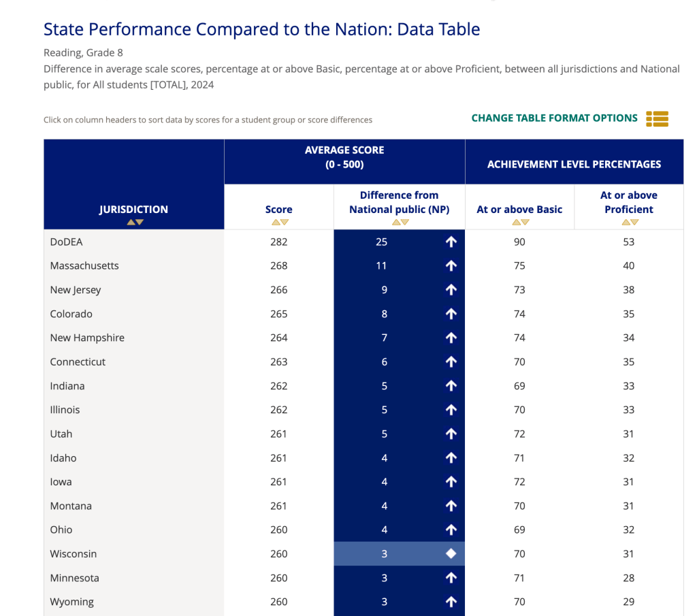Sort by At or above Proficient arrows
The image size is (697, 616).
click(x=628, y=222)
